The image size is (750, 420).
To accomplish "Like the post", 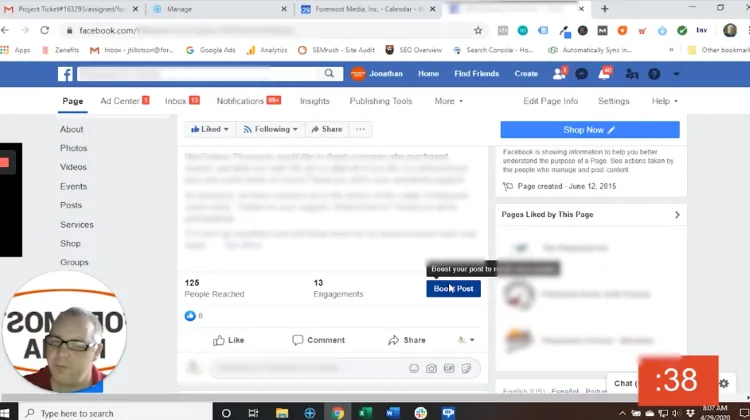I will click(229, 340).
